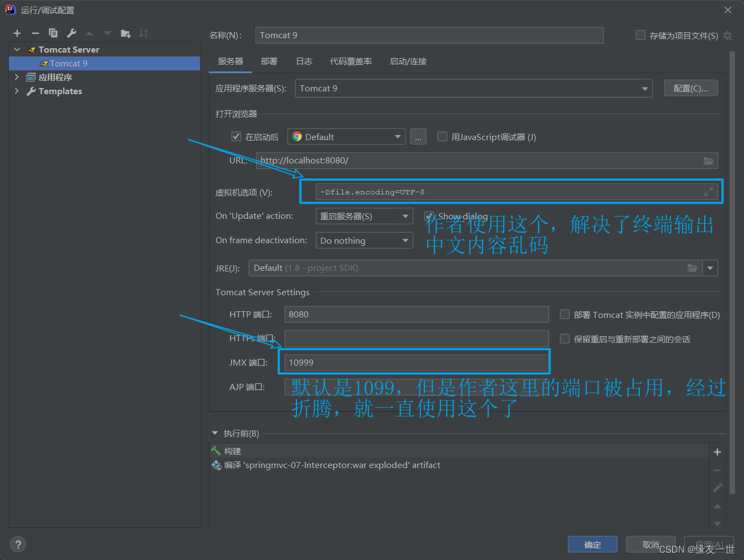Collapse the Tomcat Server tree node

coord(17,49)
